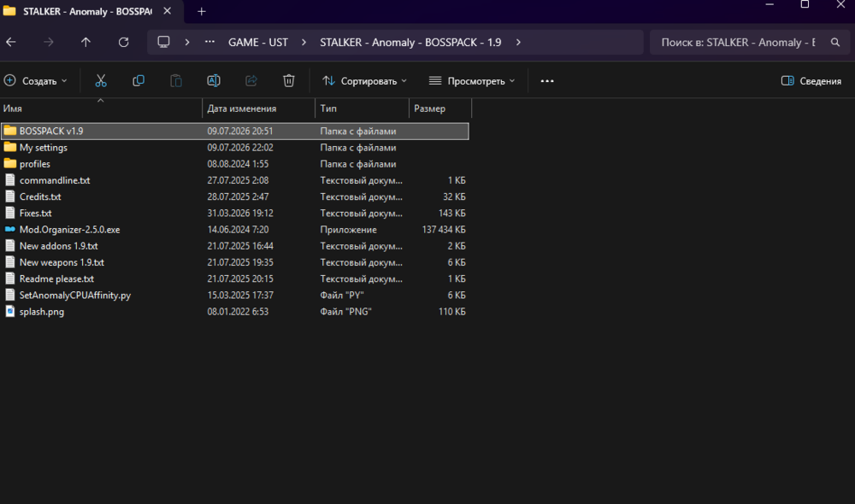Click the SetAnomalyCPUAffinity.py file icon
The height and width of the screenshot is (504, 855).
click(x=9, y=296)
